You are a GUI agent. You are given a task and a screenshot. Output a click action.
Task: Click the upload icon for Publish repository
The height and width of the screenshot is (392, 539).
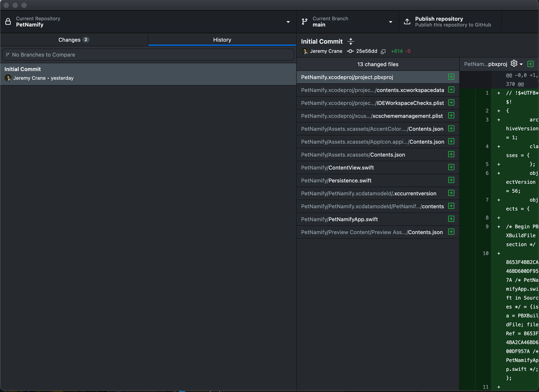click(407, 22)
